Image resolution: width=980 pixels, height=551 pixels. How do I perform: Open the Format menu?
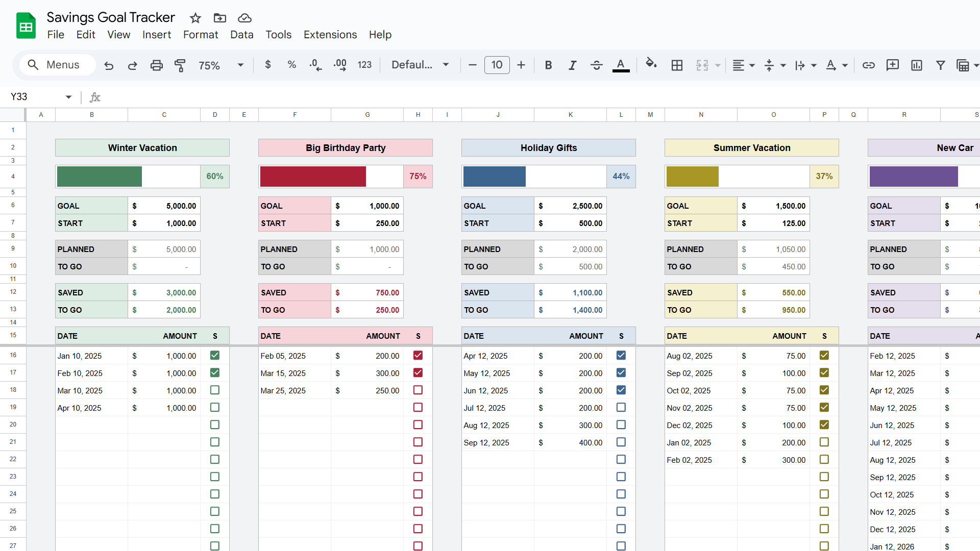pyautogui.click(x=200, y=35)
